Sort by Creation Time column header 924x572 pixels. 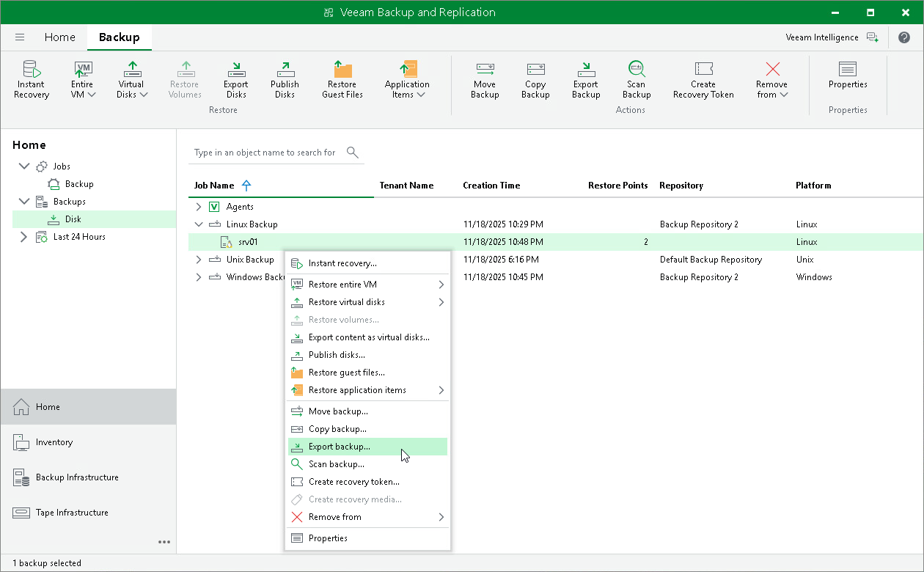point(491,186)
